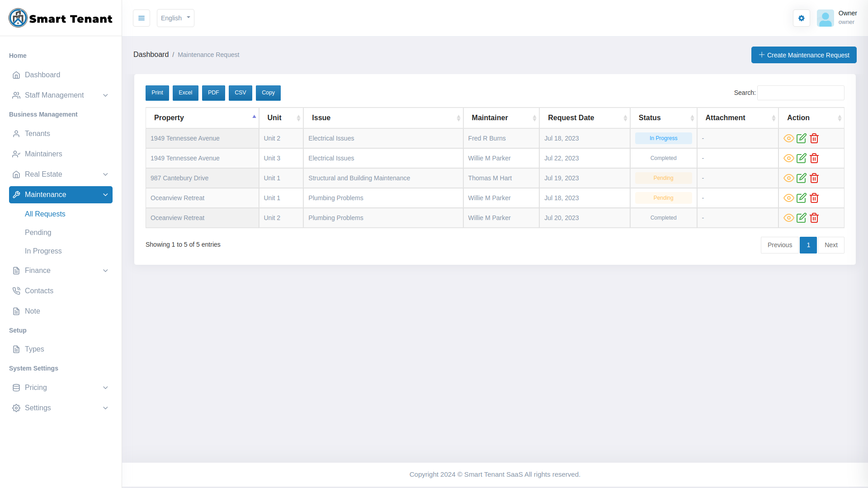Click the hamburger menu icon to collapse sidebar
Image resolution: width=868 pixels, height=488 pixels.
[x=142, y=18]
